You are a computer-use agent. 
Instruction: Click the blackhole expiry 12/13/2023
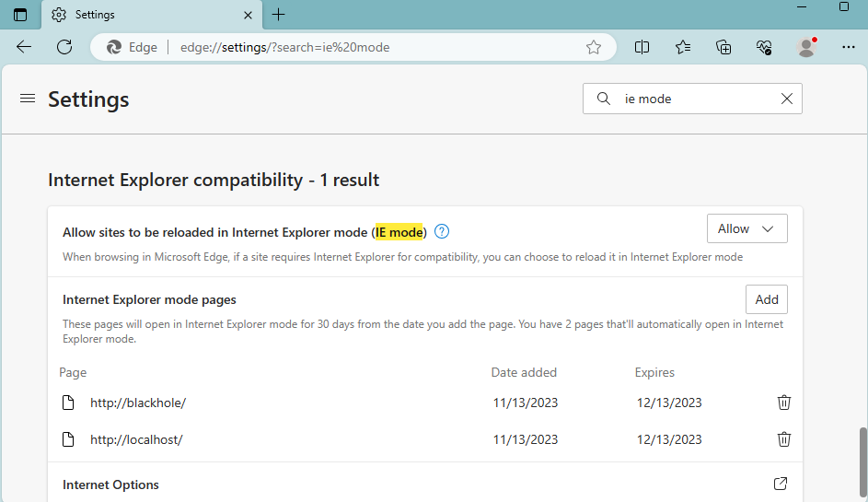669,403
